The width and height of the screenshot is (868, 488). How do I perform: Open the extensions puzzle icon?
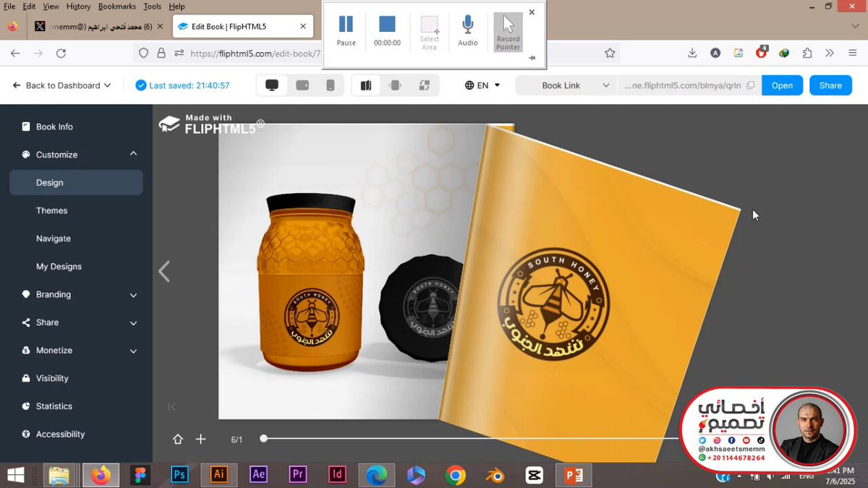click(807, 53)
